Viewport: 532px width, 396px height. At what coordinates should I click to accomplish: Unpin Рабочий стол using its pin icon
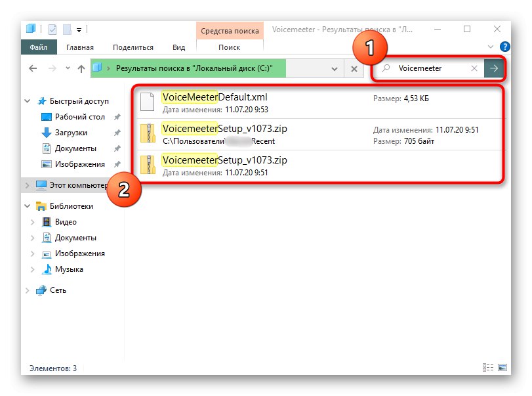click(x=117, y=117)
